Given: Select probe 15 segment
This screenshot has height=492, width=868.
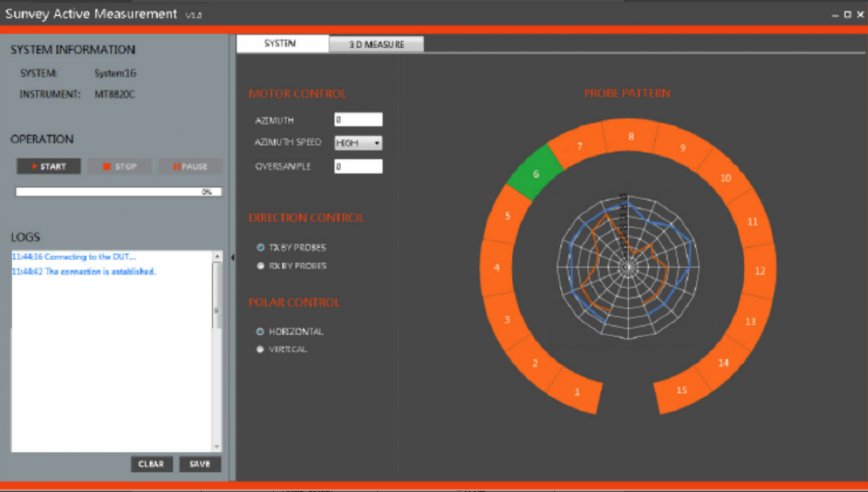Looking at the screenshot, I should click(x=682, y=390).
